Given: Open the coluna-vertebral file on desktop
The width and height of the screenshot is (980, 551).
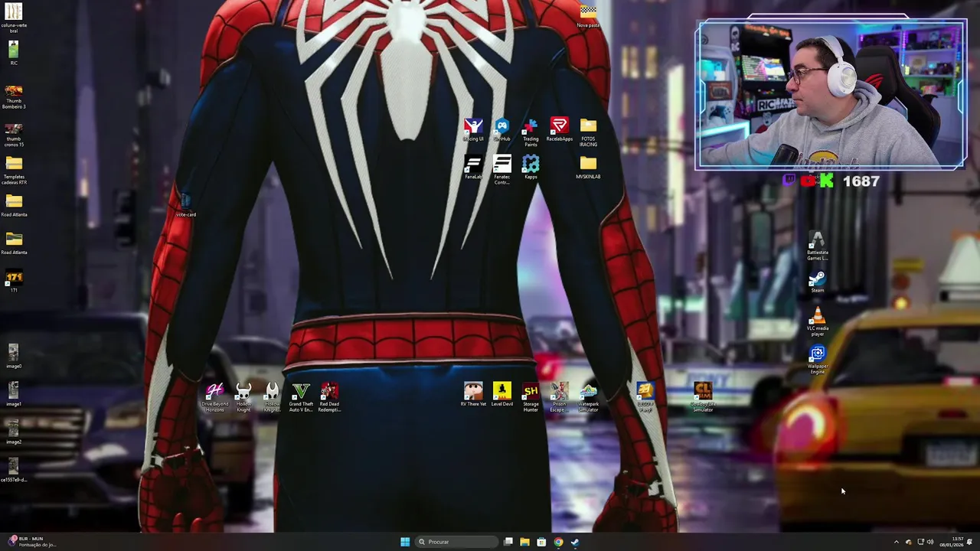Looking at the screenshot, I should pos(14,18).
